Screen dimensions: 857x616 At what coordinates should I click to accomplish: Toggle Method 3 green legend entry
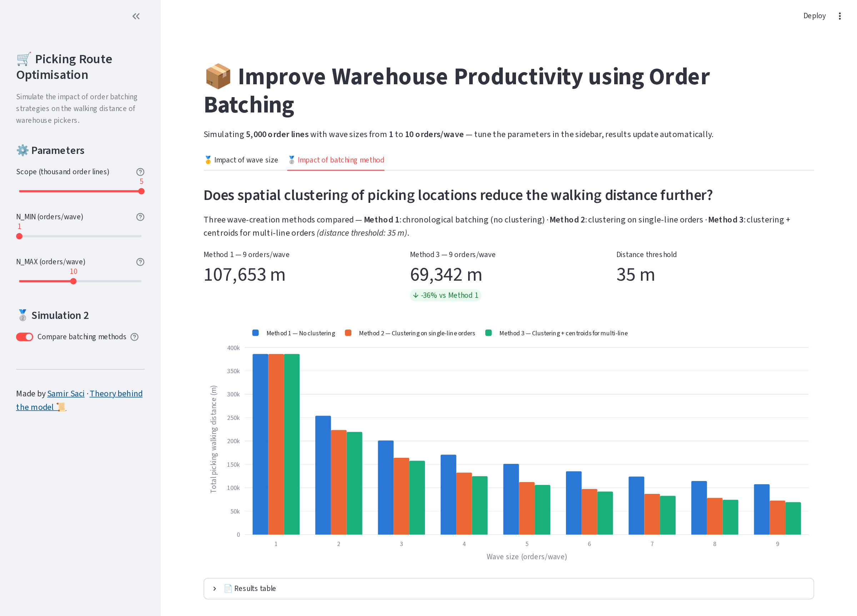pyautogui.click(x=557, y=333)
